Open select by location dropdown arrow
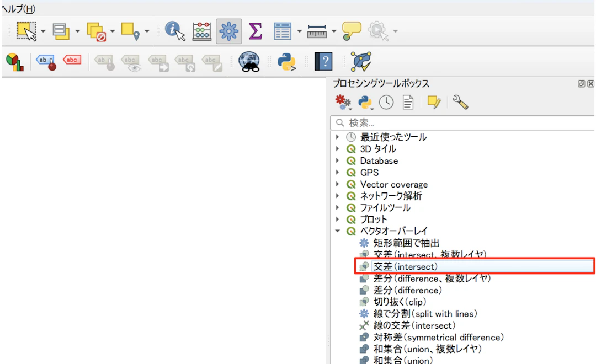The height and width of the screenshot is (364, 596). click(x=147, y=31)
